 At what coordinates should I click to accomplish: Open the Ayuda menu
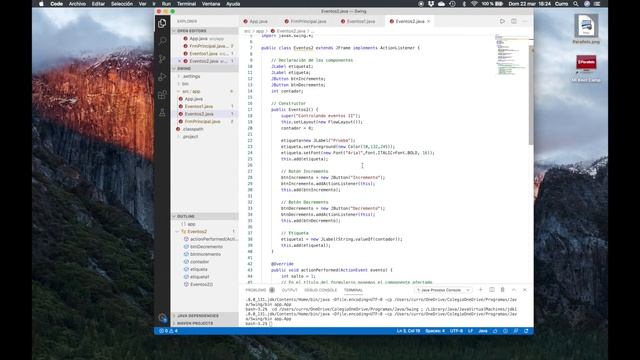(x=233, y=4)
